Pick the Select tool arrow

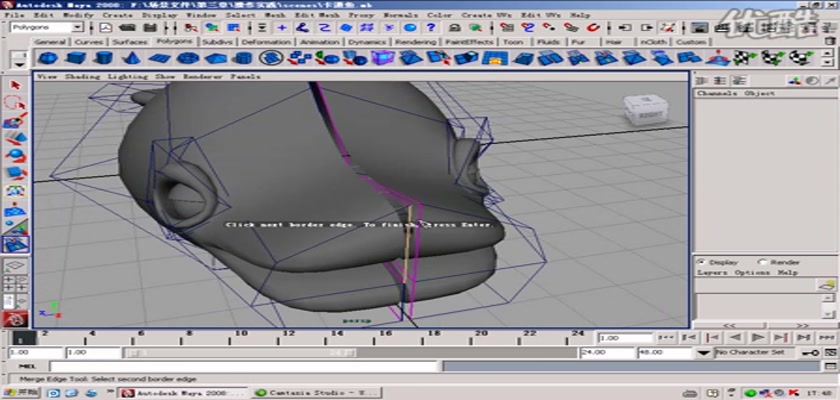pyautogui.click(x=15, y=85)
